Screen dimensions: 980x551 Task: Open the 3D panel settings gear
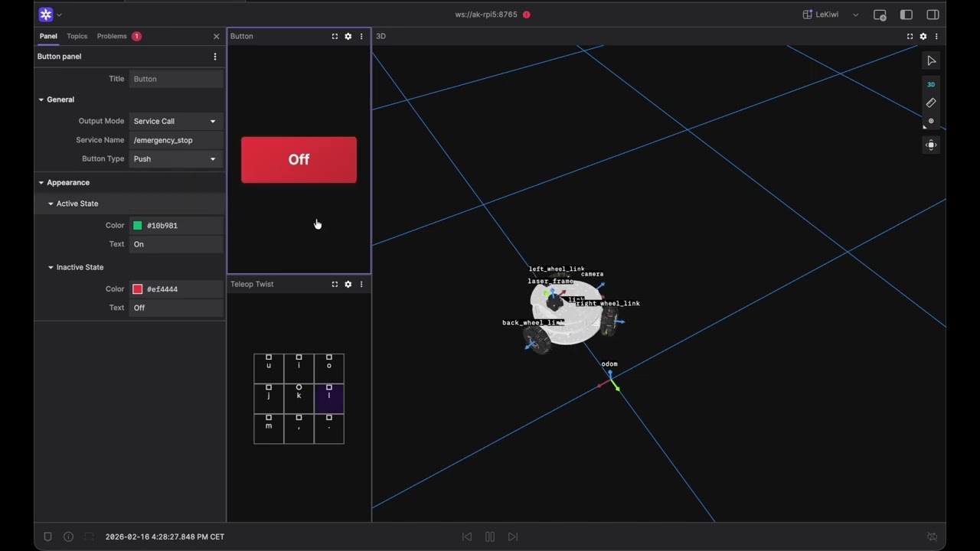coord(923,36)
